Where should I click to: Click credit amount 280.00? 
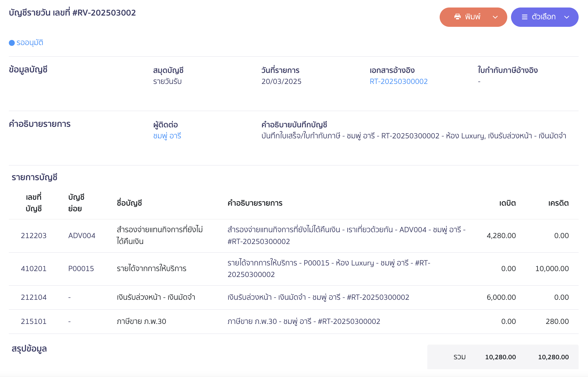(x=557, y=321)
